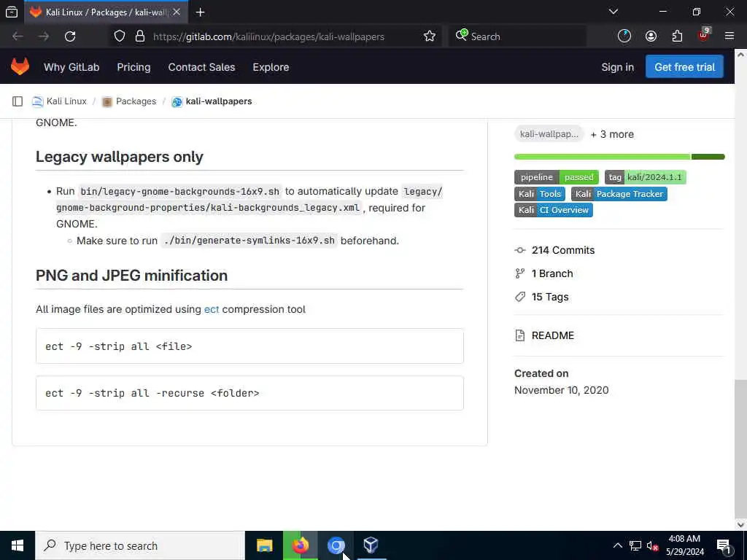747x560 pixels.
Task: Open the network status tray icon
Action: click(635, 545)
